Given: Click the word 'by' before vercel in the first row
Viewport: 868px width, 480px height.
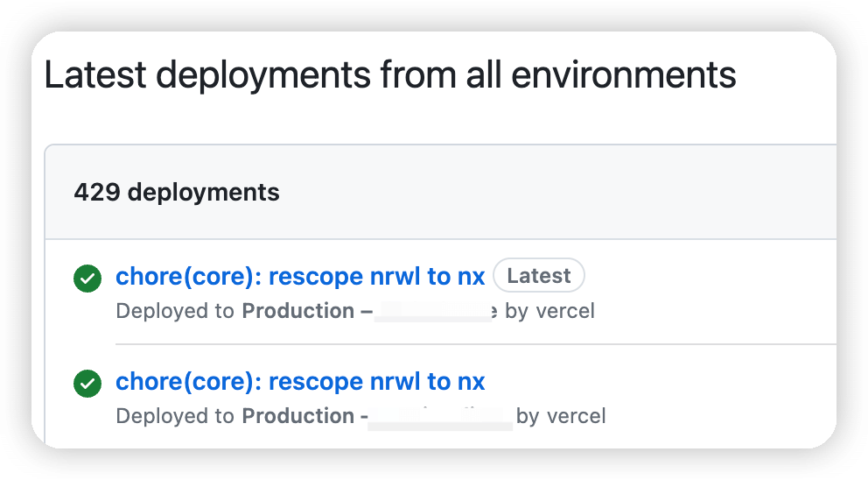Looking at the screenshot, I should 516,312.
